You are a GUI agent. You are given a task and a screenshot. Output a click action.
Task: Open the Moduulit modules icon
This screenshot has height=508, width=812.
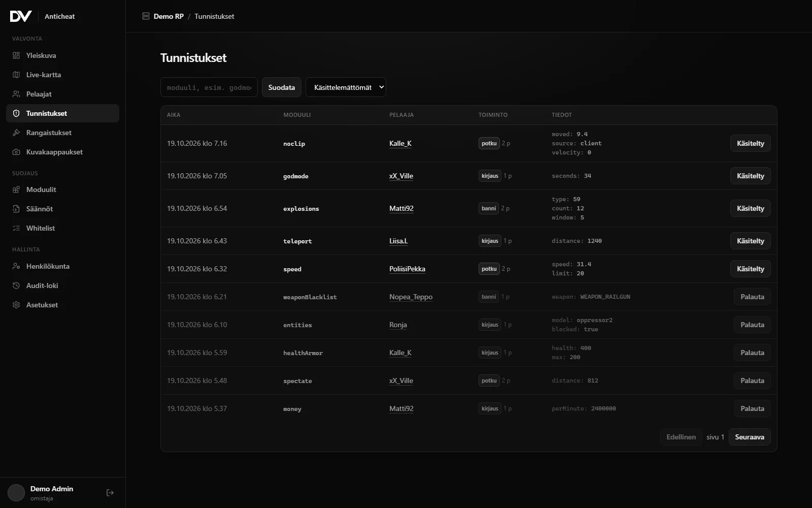(16, 189)
